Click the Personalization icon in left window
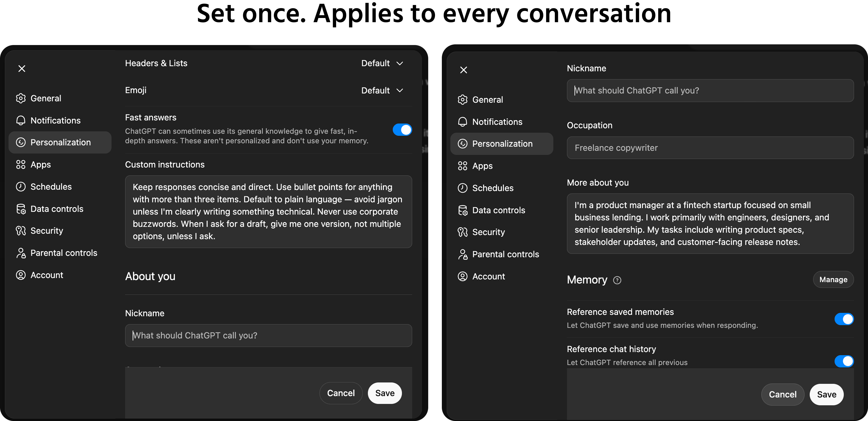This screenshot has width=868, height=421. coord(21,143)
